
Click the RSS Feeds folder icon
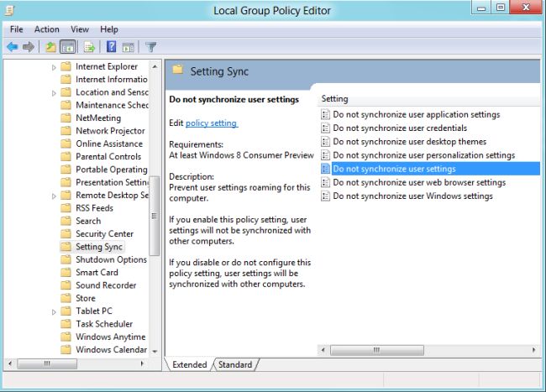[x=66, y=207]
